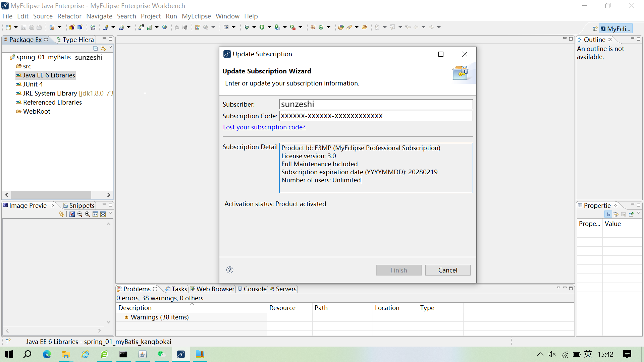Click in the Subscriber input field

(x=376, y=104)
